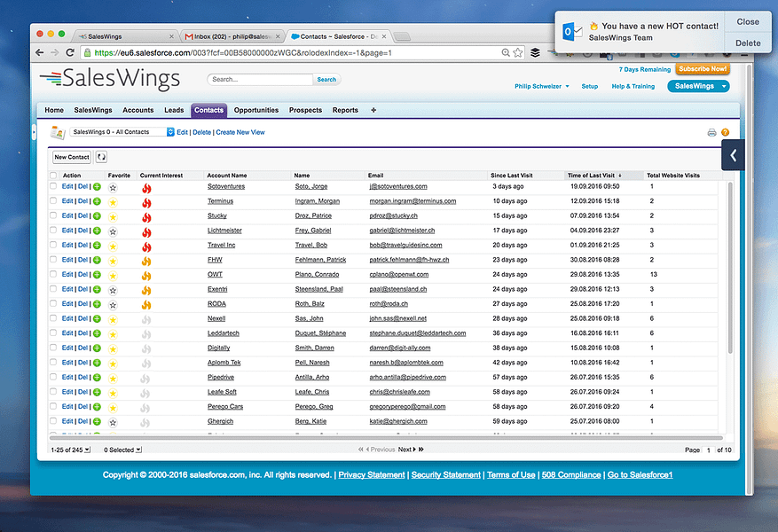Click the orange flame icon for RODA
Image resolution: width=778 pixels, height=532 pixels.
(x=146, y=305)
